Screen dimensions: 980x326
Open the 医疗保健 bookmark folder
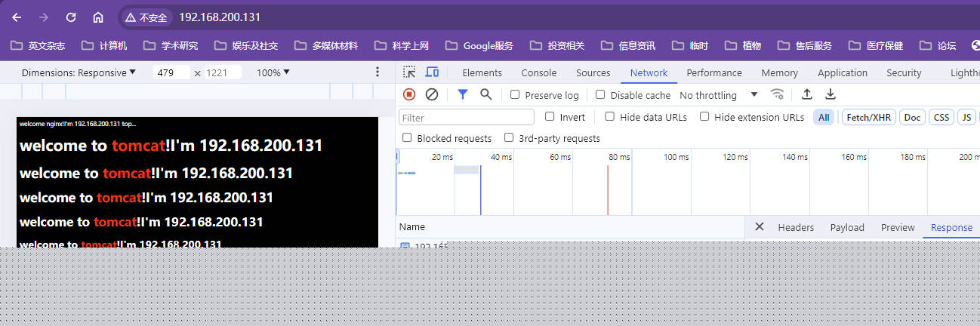[876, 46]
